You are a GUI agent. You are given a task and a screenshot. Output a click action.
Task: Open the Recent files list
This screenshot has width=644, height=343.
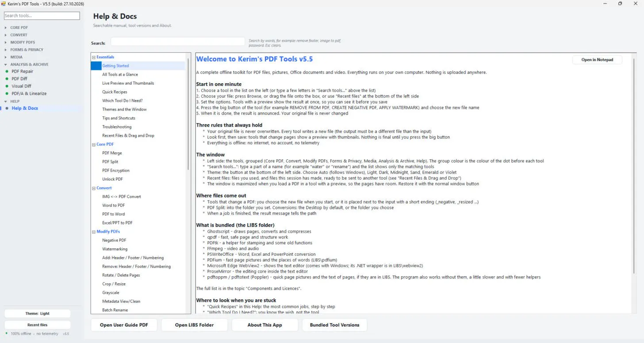(38, 325)
